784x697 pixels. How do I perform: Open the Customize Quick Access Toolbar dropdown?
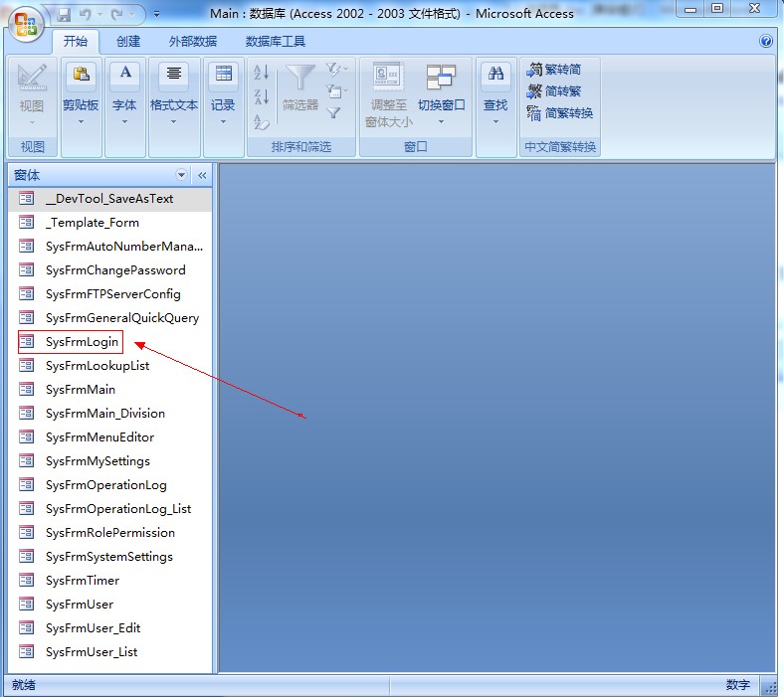156,15
